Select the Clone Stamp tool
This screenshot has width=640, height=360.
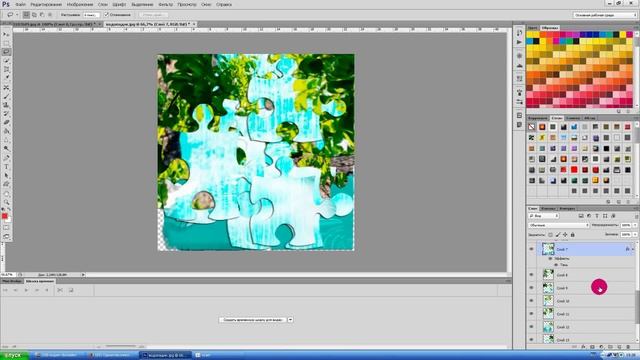pos(6,105)
